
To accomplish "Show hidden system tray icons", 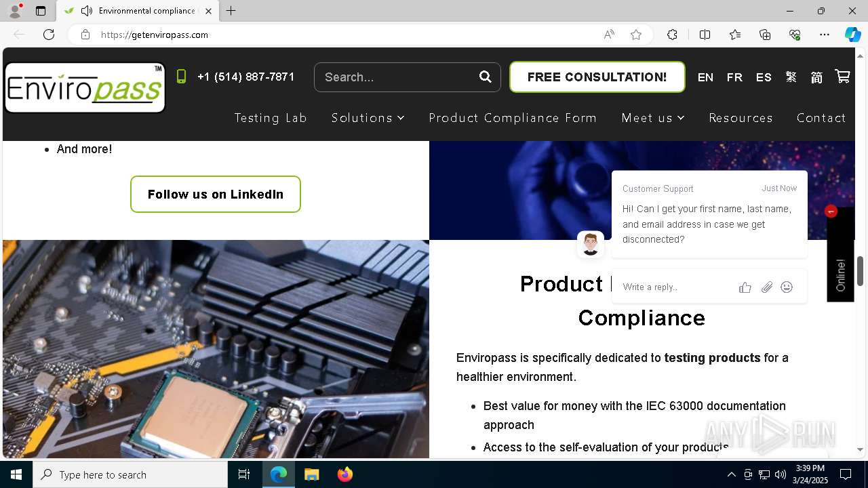I will tap(731, 474).
